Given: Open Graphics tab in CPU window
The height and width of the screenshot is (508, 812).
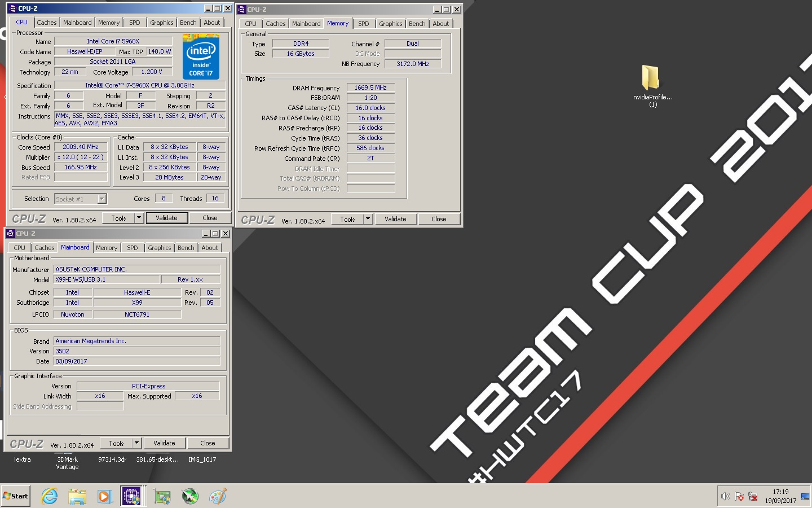Looking at the screenshot, I should pos(162,23).
